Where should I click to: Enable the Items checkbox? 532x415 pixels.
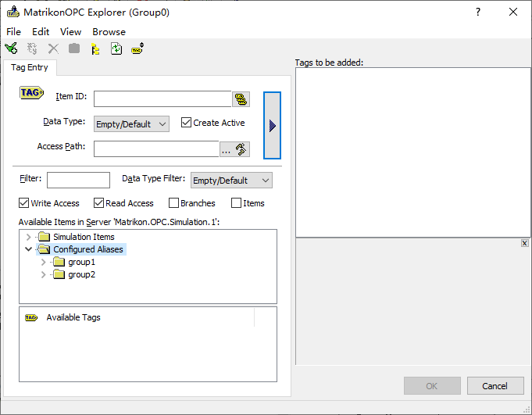tap(236, 203)
